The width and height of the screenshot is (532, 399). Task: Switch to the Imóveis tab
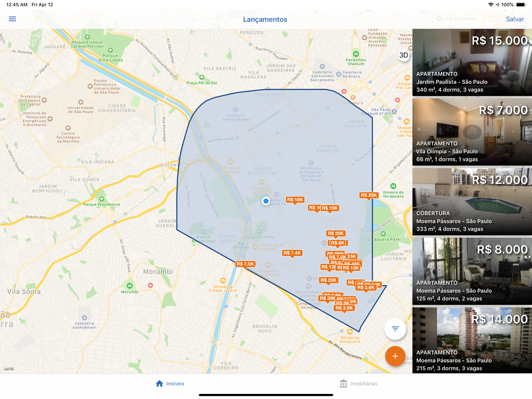pyautogui.click(x=170, y=384)
